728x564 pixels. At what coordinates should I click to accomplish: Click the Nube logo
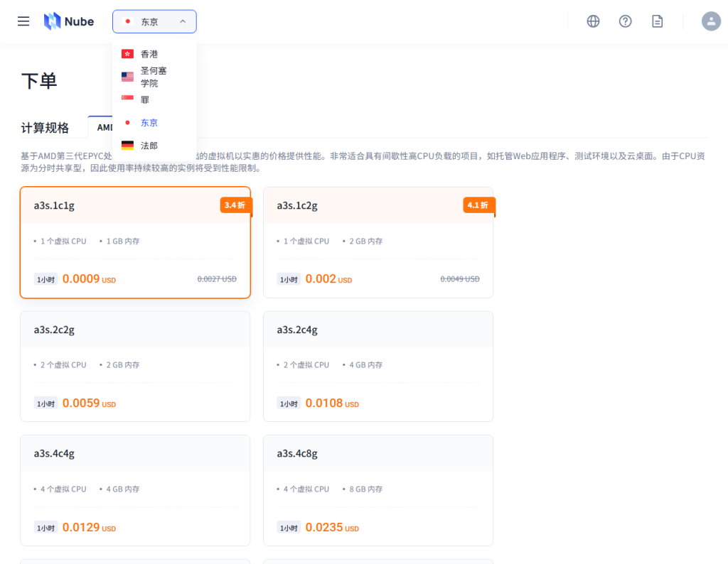click(x=68, y=21)
